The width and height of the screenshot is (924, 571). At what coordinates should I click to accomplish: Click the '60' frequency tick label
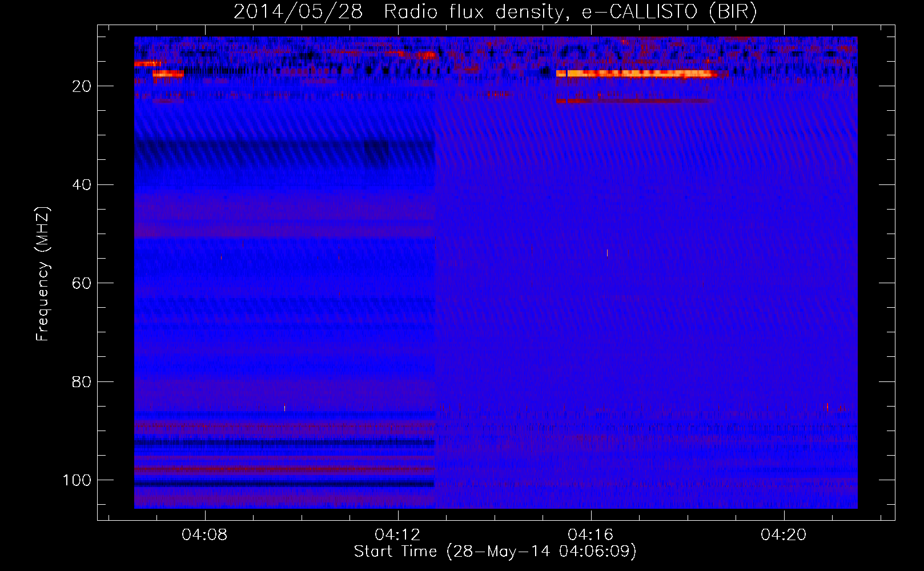(x=82, y=283)
